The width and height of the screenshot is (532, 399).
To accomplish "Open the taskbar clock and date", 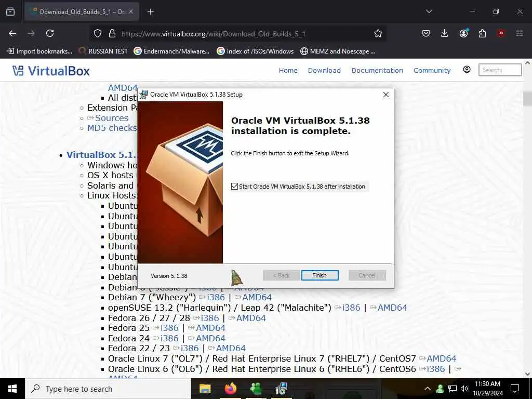I will click(487, 389).
